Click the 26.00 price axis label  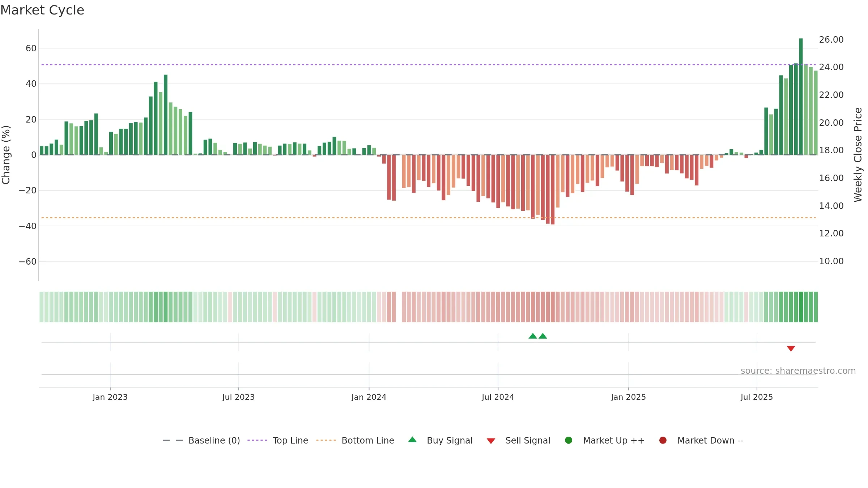tap(831, 39)
